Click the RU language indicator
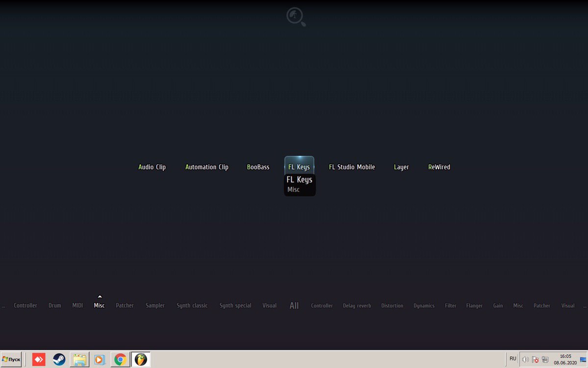This screenshot has height=368, width=588. pos(513,359)
